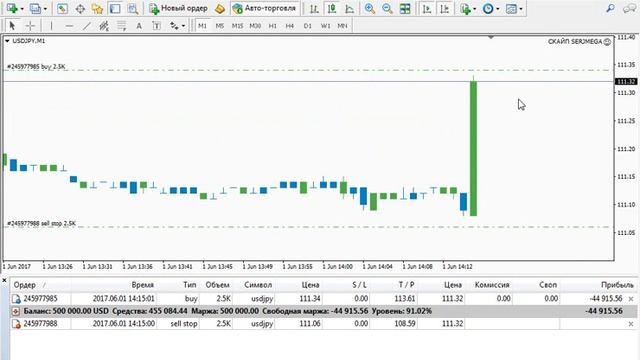Image resolution: width=640 pixels, height=360 pixels.
Task: Switch to M30 timeframe
Action: [x=255, y=26]
